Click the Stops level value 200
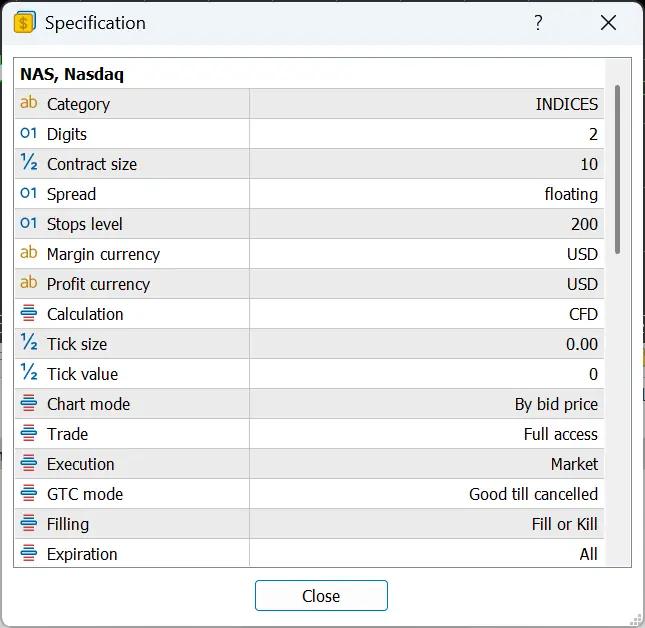This screenshot has width=645, height=628. [x=584, y=225]
